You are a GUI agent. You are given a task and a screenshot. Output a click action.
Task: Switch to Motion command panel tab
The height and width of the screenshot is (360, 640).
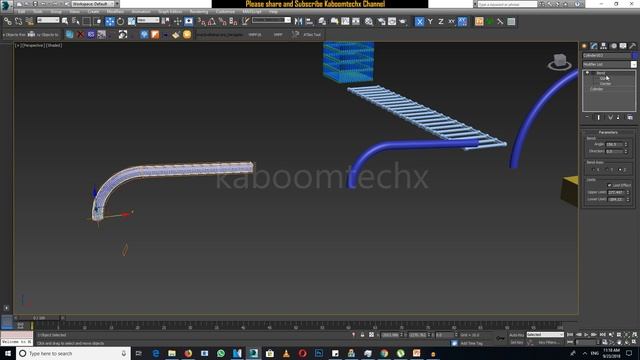pos(613,46)
